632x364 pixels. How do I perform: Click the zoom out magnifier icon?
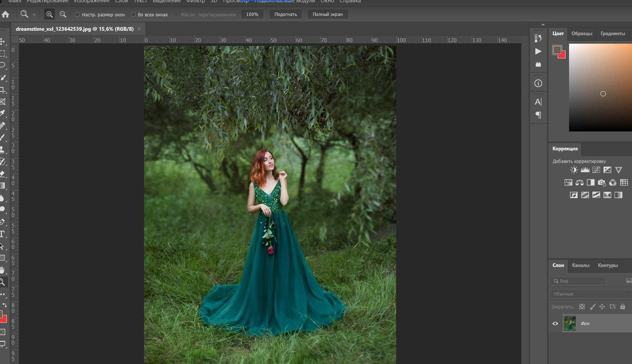point(63,14)
